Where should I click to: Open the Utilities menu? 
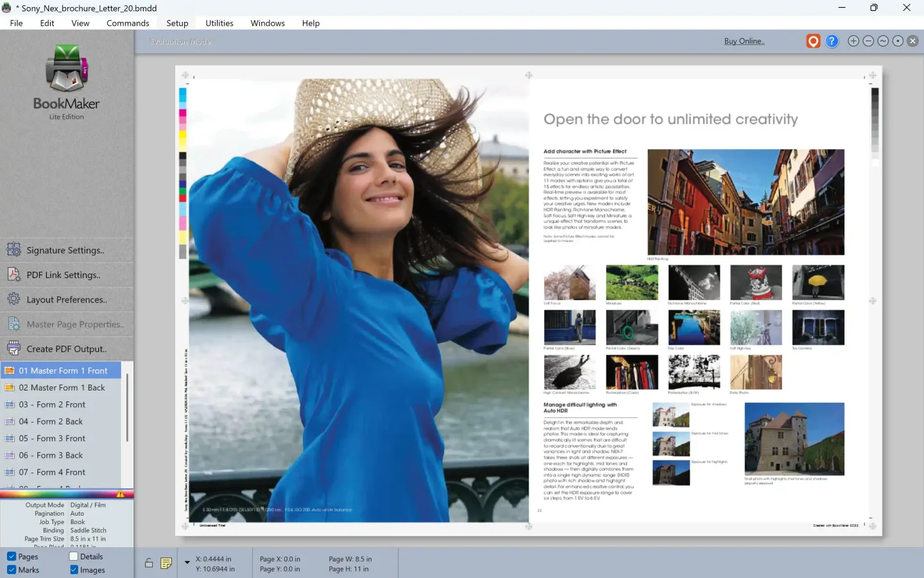pos(219,23)
